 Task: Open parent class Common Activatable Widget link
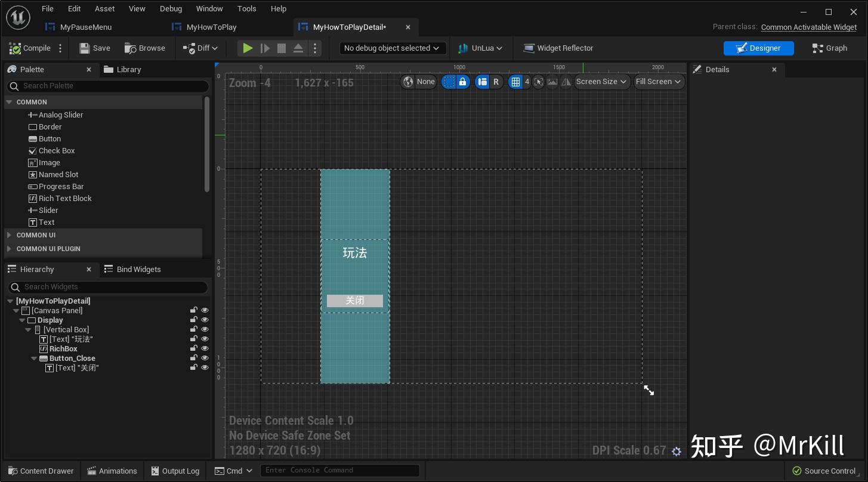[809, 27]
